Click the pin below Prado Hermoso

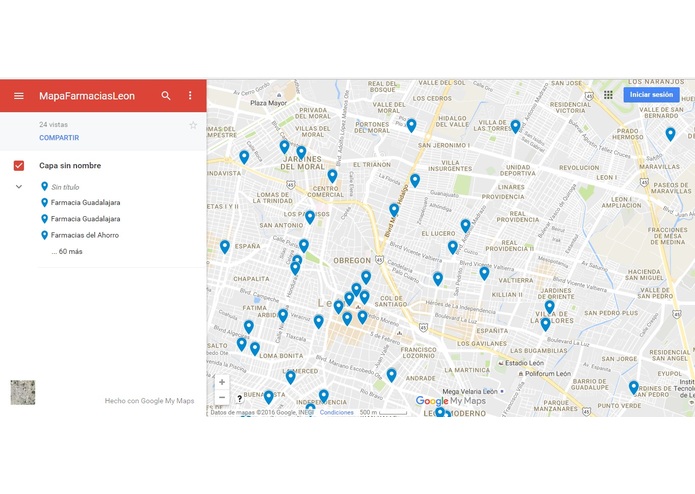[x=670, y=134]
